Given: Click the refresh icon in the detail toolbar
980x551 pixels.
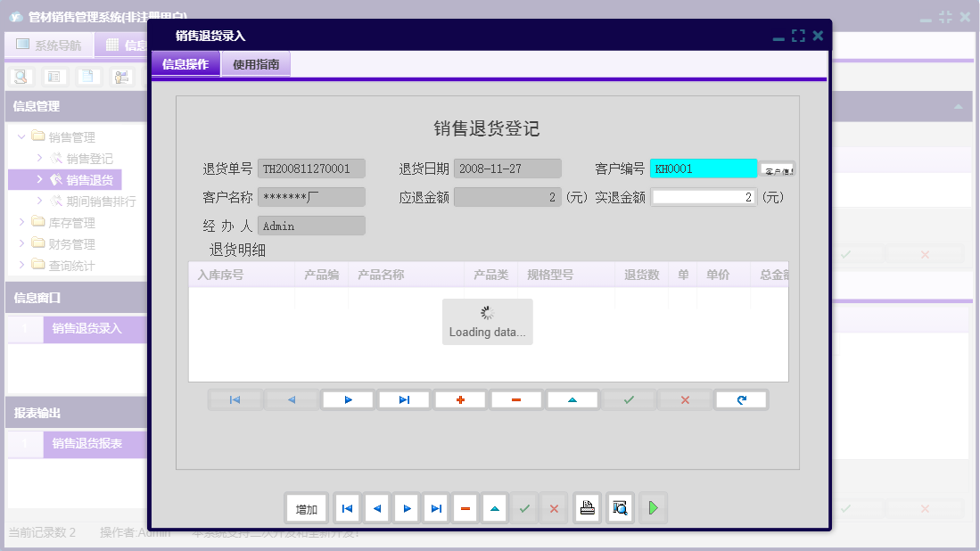Looking at the screenshot, I should 741,399.
